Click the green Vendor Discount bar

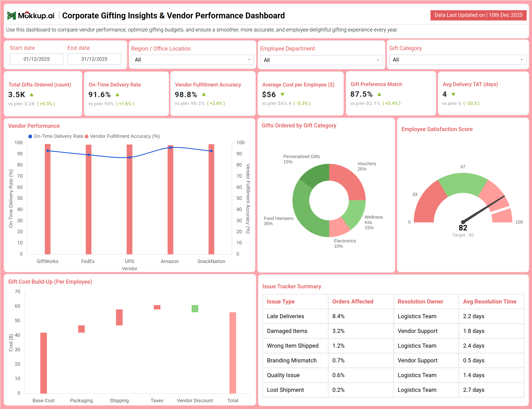[195, 309]
